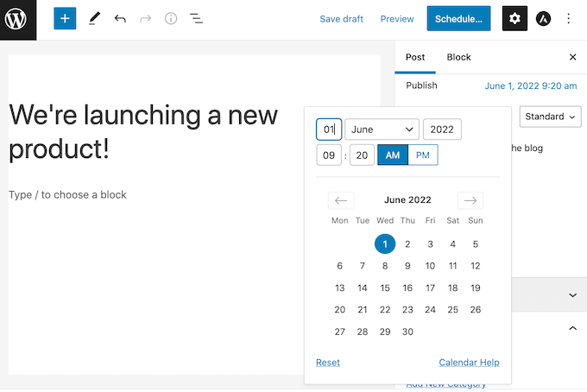The image size is (587, 392).
Task: Click the Astra theme icon
Action: tap(543, 18)
